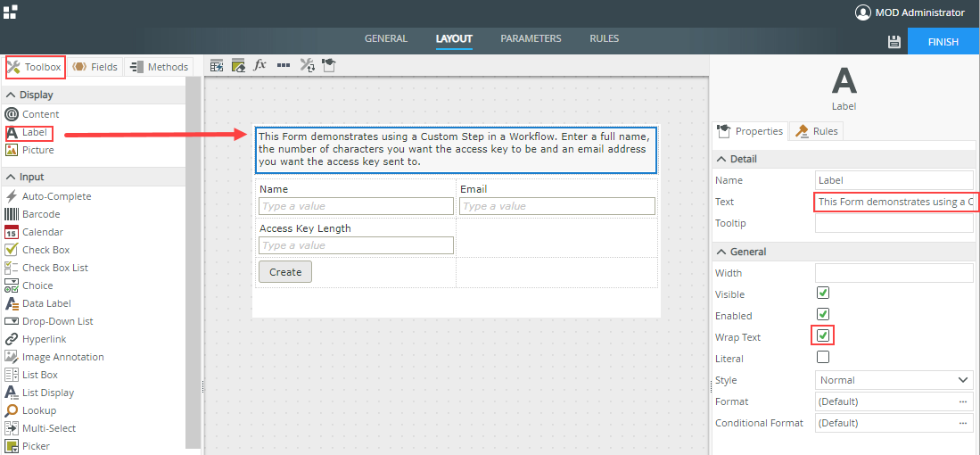Open the RULES tab in header
Viewport: 980px width, 455px height.
[604, 38]
